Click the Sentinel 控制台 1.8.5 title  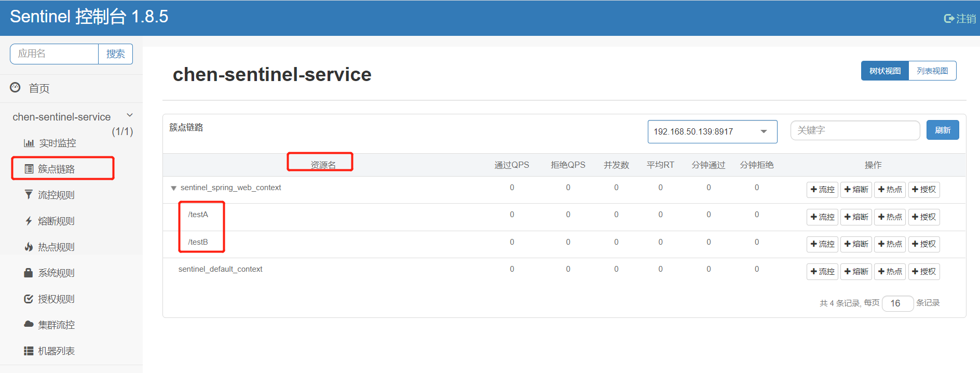(x=89, y=17)
